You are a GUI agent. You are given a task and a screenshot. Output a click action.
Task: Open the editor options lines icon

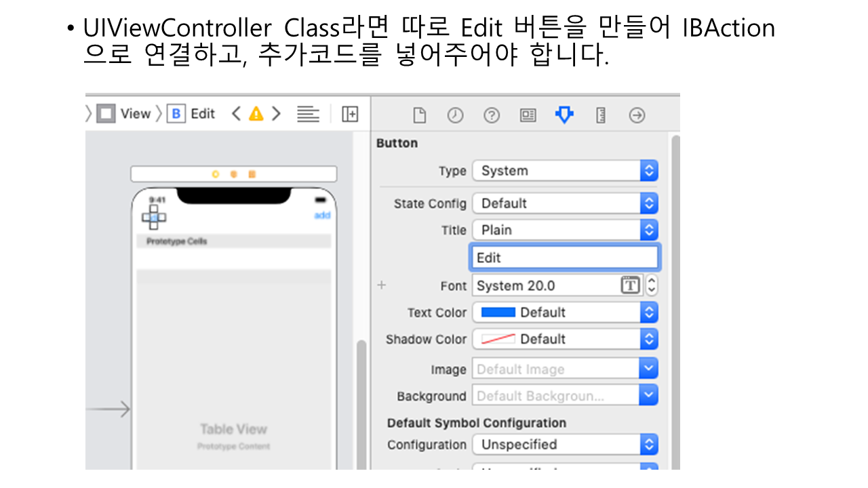pyautogui.click(x=308, y=114)
